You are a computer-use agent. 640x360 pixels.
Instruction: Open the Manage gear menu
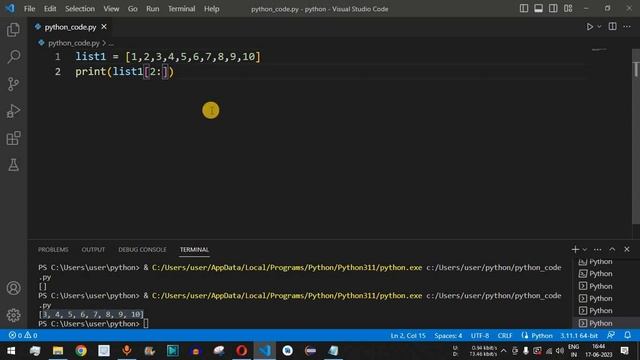pyautogui.click(x=13, y=315)
